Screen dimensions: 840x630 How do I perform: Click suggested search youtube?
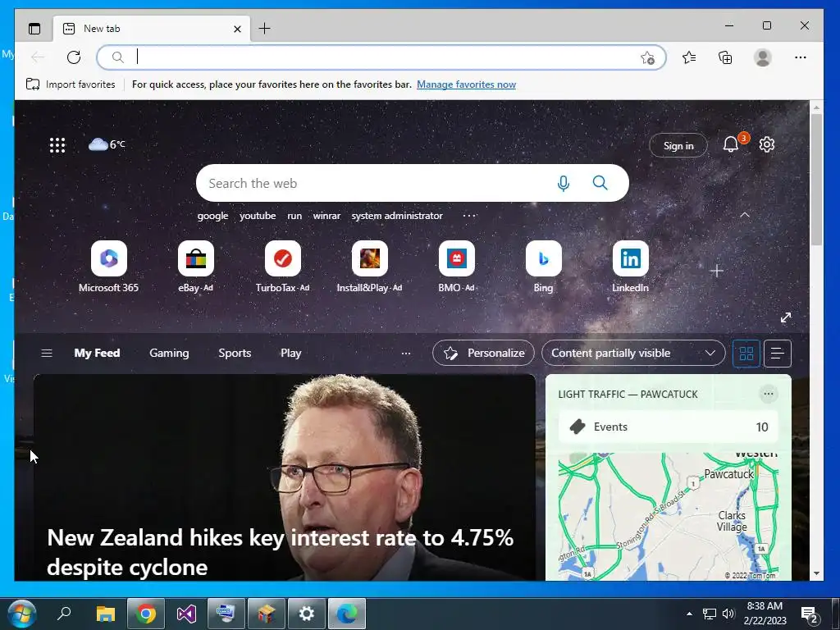(x=258, y=216)
